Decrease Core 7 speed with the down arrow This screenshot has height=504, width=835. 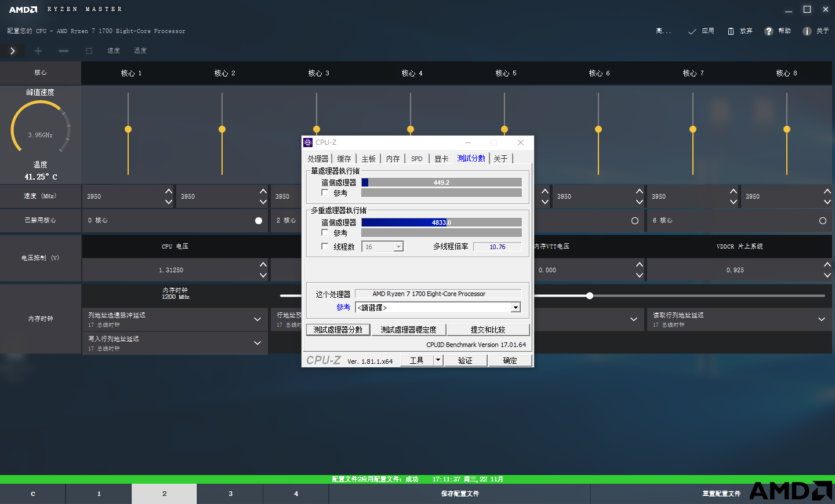[734, 202]
